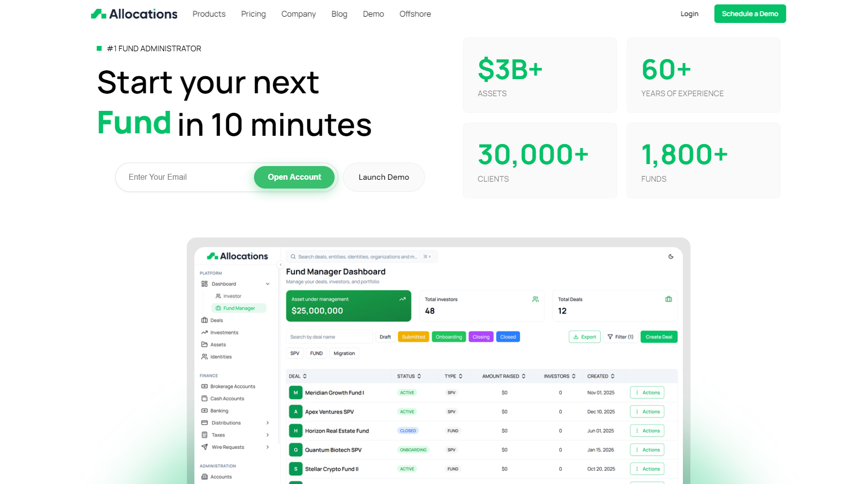Select the Onboarding status filter

click(448, 337)
